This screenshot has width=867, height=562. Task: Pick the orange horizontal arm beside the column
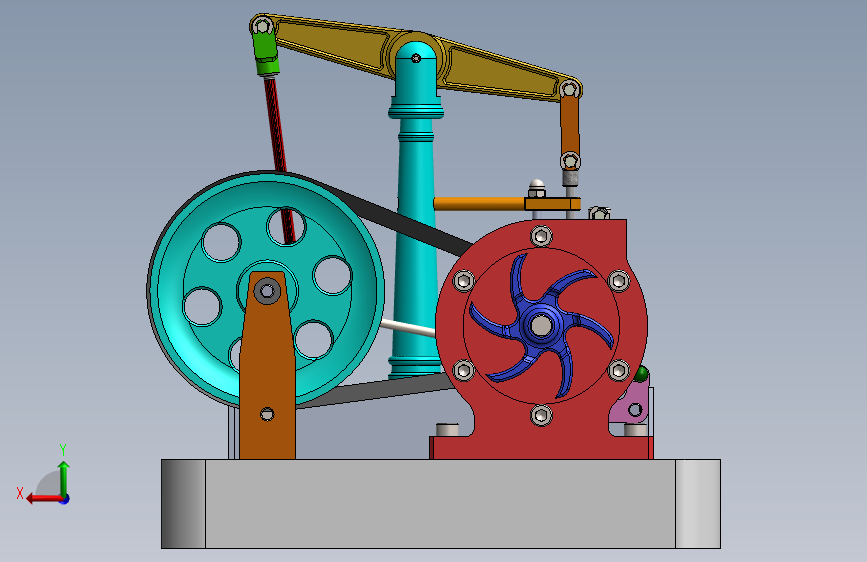pos(479,204)
